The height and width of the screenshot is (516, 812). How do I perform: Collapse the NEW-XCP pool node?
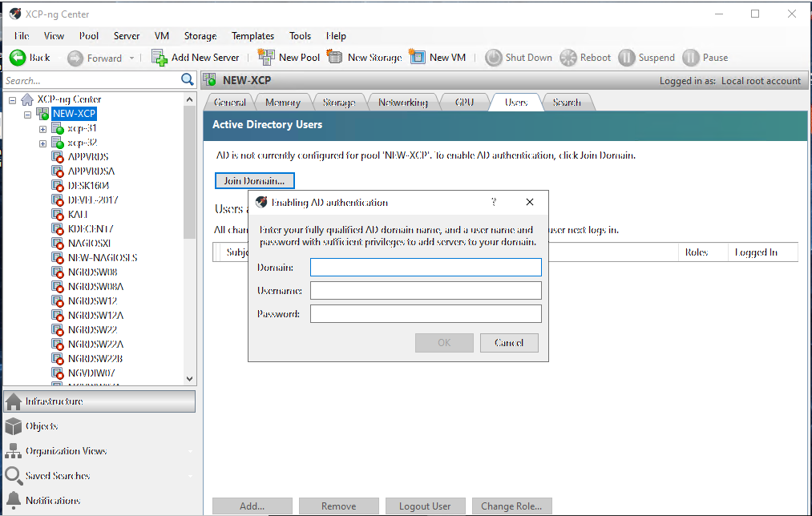click(28, 114)
